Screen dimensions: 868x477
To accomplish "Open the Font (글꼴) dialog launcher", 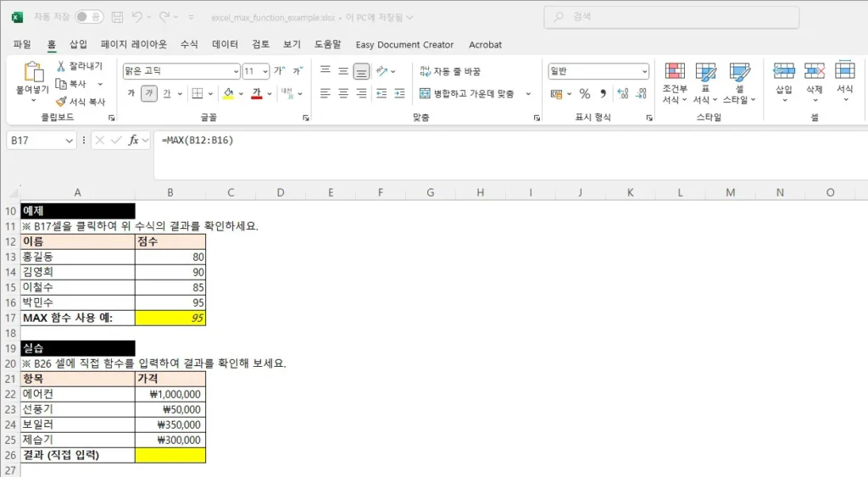I will [x=305, y=118].
